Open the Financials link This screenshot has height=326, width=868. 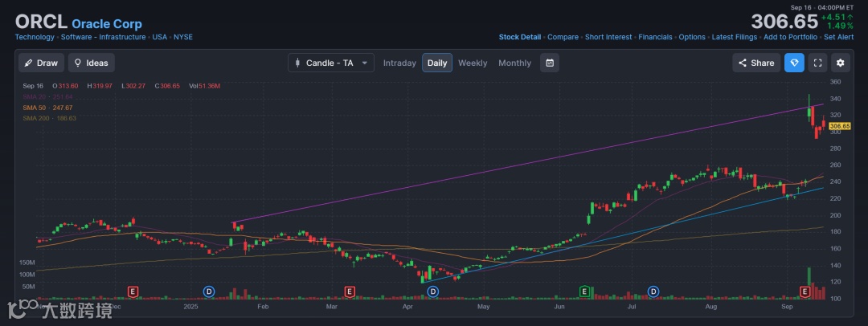(x=656, y=37)
